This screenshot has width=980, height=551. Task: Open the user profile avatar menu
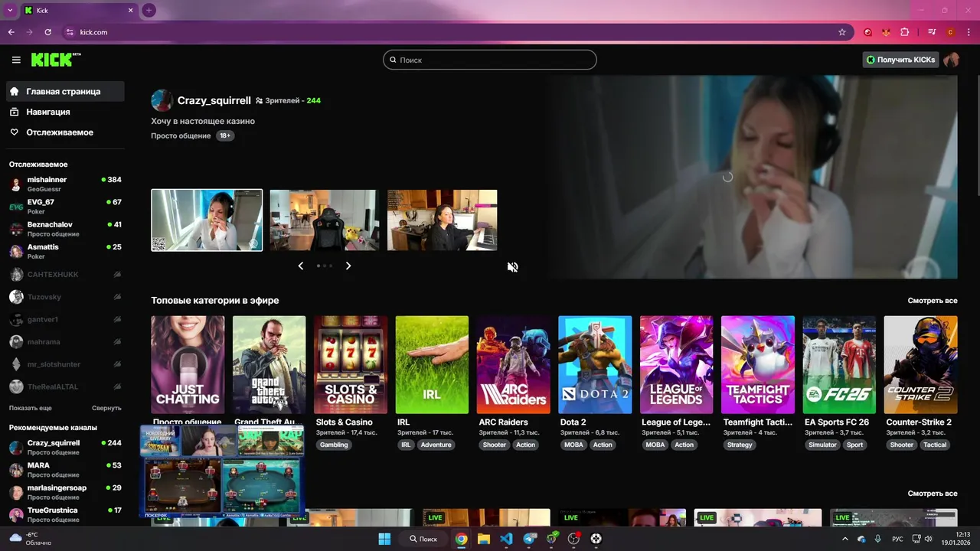tap(951, 60)
